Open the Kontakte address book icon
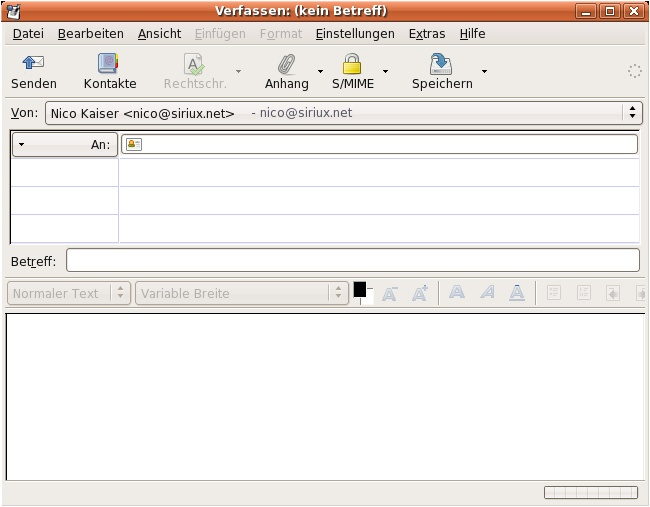This screenshot has width=650, height=507. [x=108, y=63]
